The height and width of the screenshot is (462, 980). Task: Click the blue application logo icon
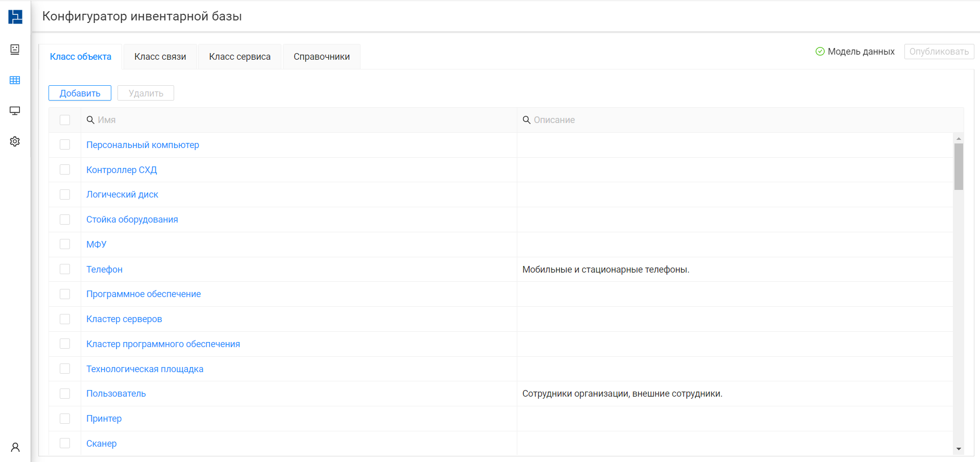[15, 17]
